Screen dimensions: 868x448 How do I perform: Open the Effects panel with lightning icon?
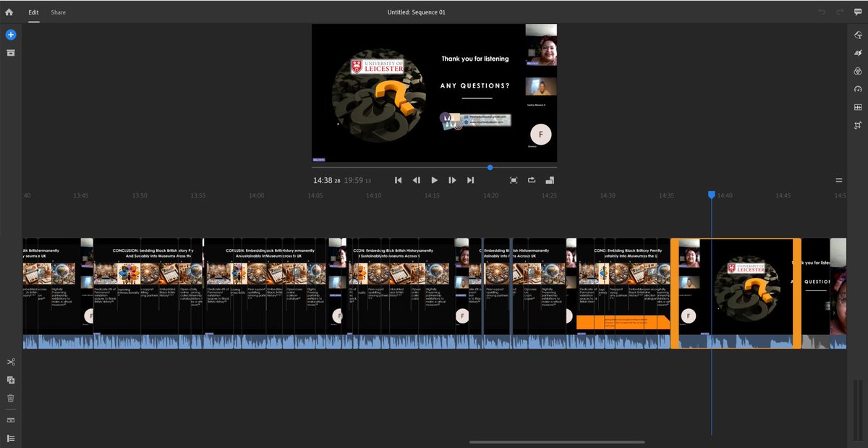point(858,53)
